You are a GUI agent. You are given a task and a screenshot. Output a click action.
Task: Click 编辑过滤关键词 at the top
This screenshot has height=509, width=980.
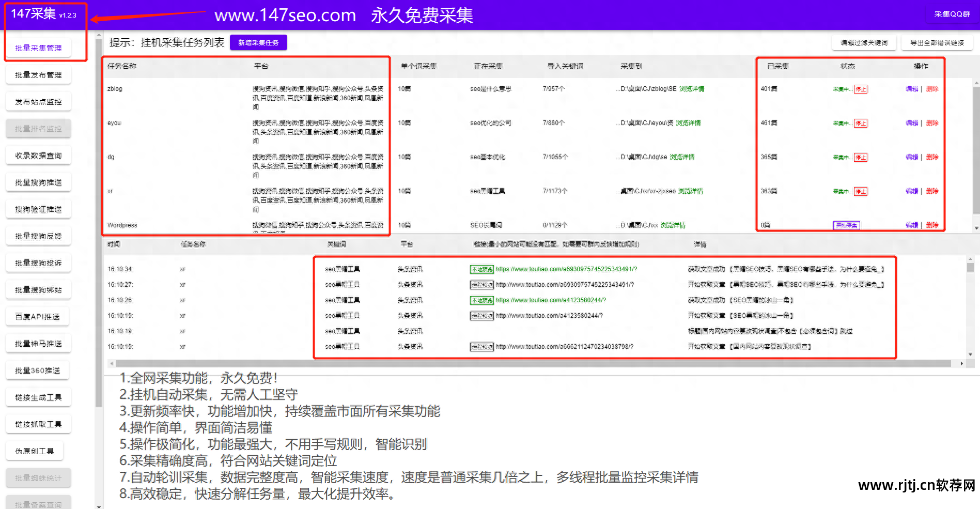(864, 43)
